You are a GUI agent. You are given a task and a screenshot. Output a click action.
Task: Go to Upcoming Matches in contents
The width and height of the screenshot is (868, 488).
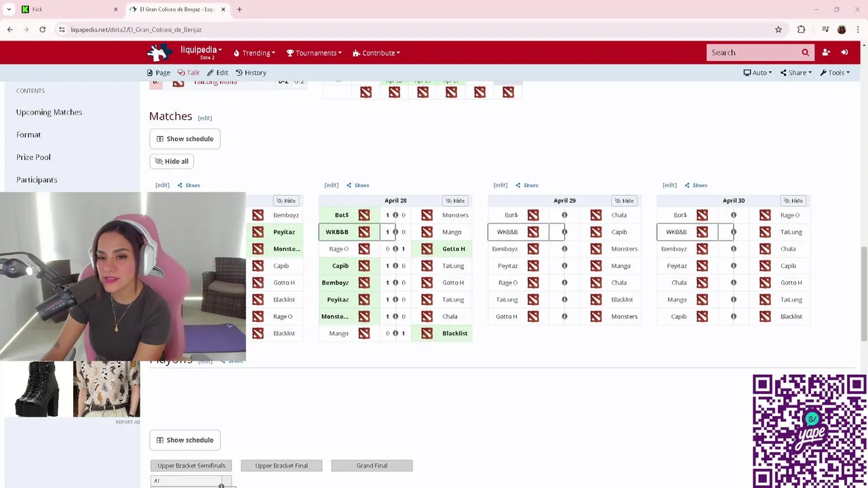49,112
